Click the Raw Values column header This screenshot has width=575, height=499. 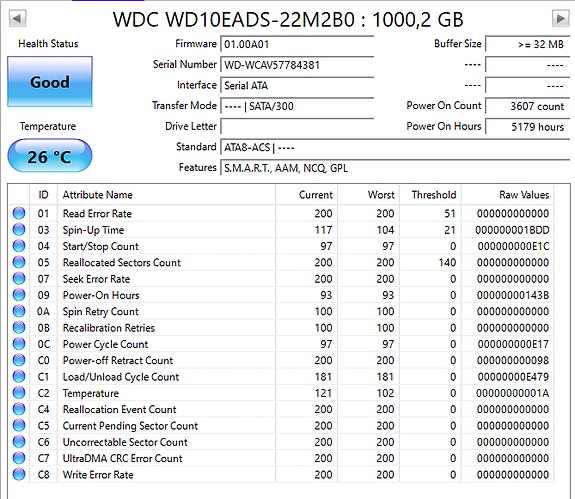pyautogui.click(x=508, y=195)
